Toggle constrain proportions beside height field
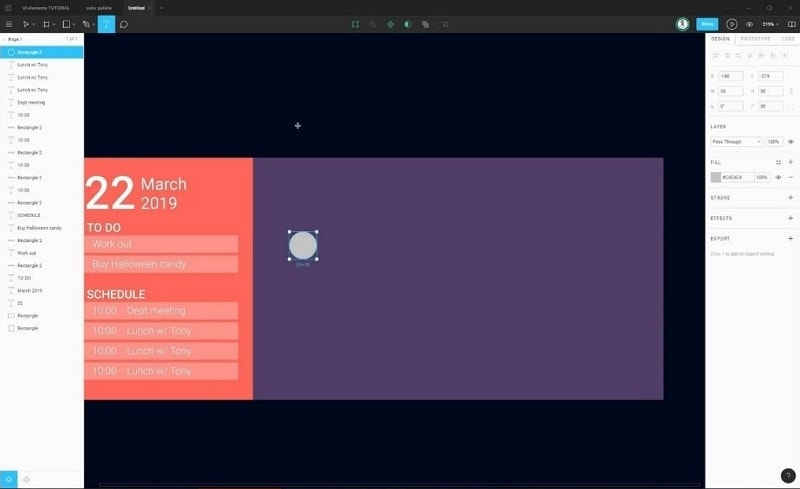The width and height of the screenshot is (800, 489). point(791,91)
